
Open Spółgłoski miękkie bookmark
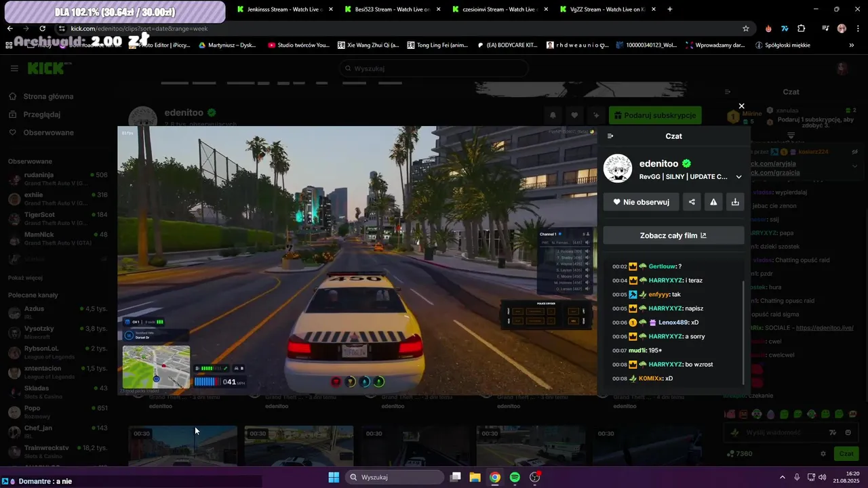[x=783, y=45]
